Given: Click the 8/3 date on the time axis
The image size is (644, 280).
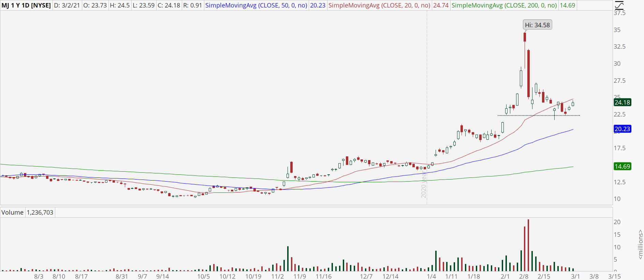Looking at the screenshot, I should tap(39, 276).
